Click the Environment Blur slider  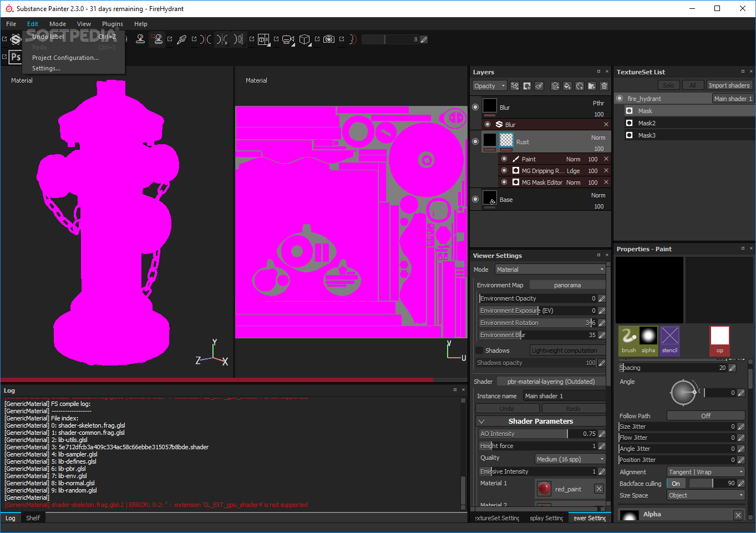click(537, 335)
